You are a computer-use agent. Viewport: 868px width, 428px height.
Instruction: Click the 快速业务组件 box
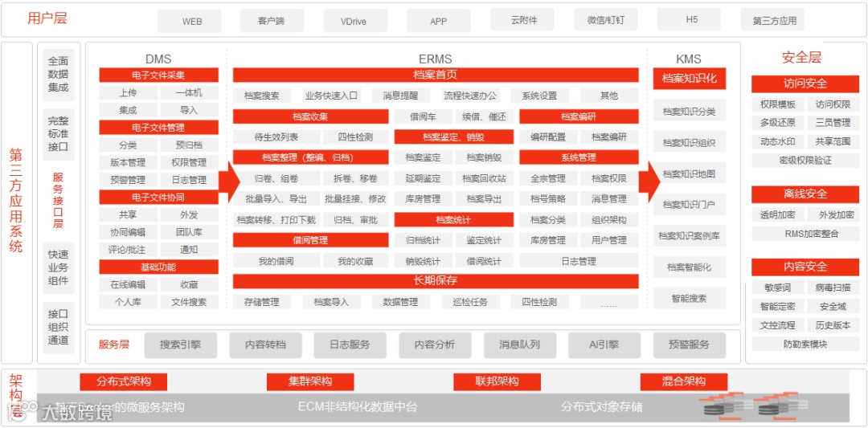point(58,267)
